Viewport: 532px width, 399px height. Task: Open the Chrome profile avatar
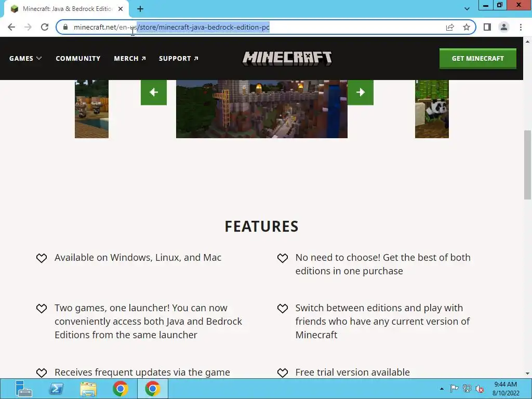tap(504, 27)
